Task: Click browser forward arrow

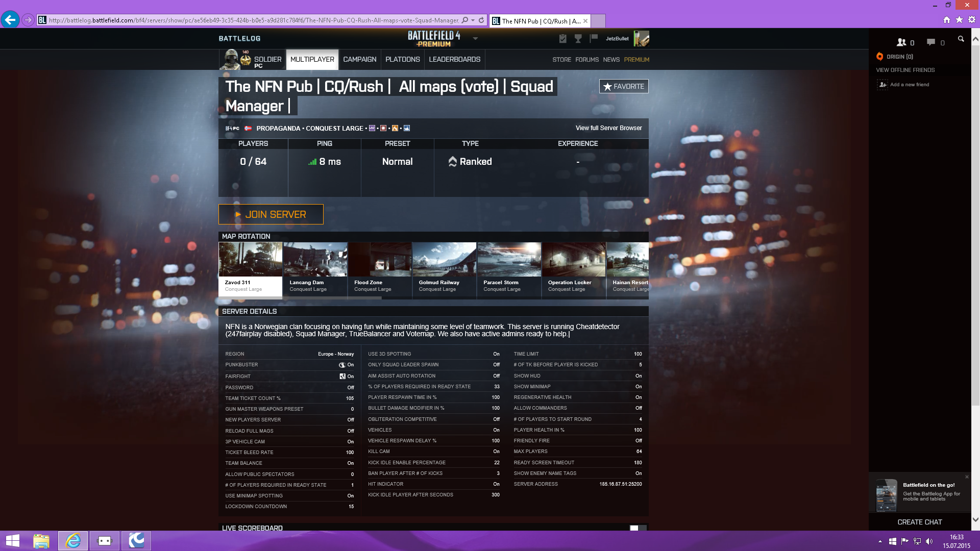Action: click(28, 20)
